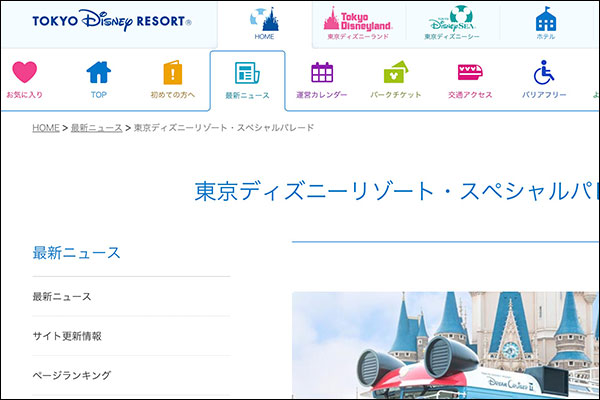Select 最新ニュース in the sidebar list
Screen dimensions: 600x400
(x=62, y=297)
